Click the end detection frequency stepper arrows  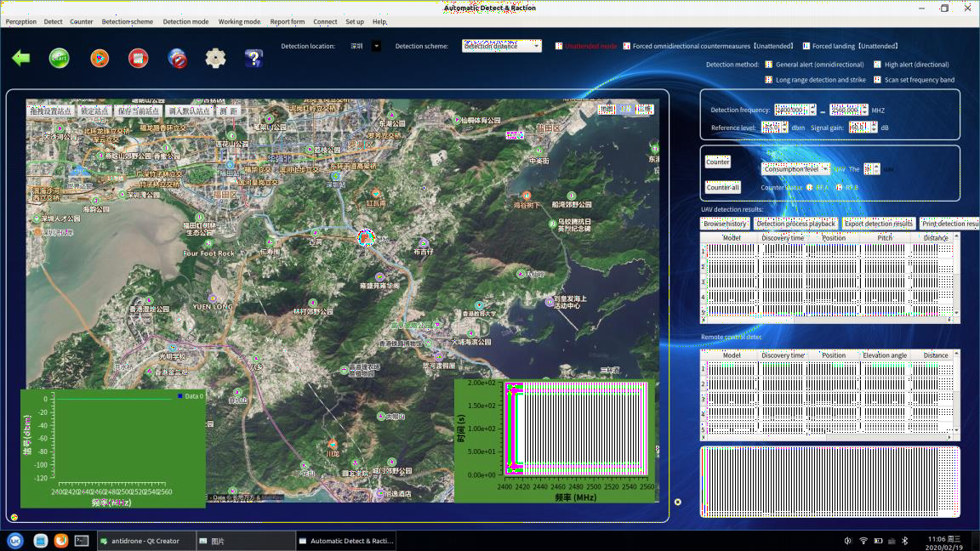coord(864,110)
